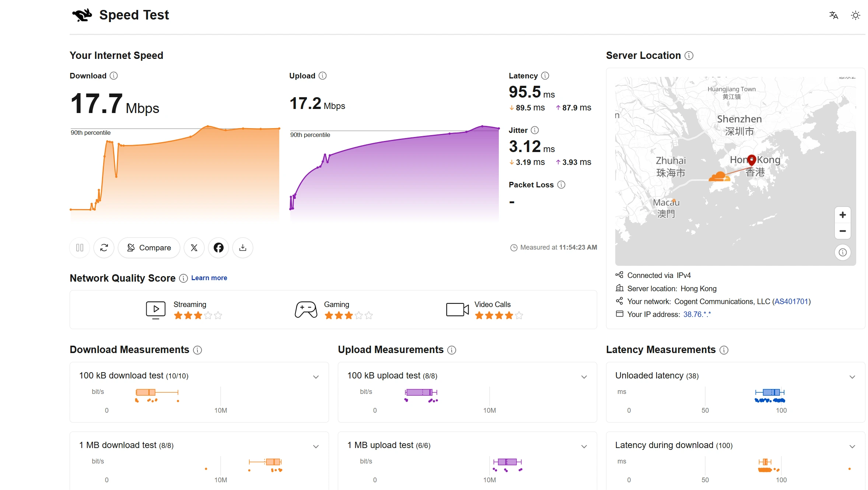Viewport: 868px width, 490px height.
Task: Open Latency Measurements info icon
Action: coord(724,350)
